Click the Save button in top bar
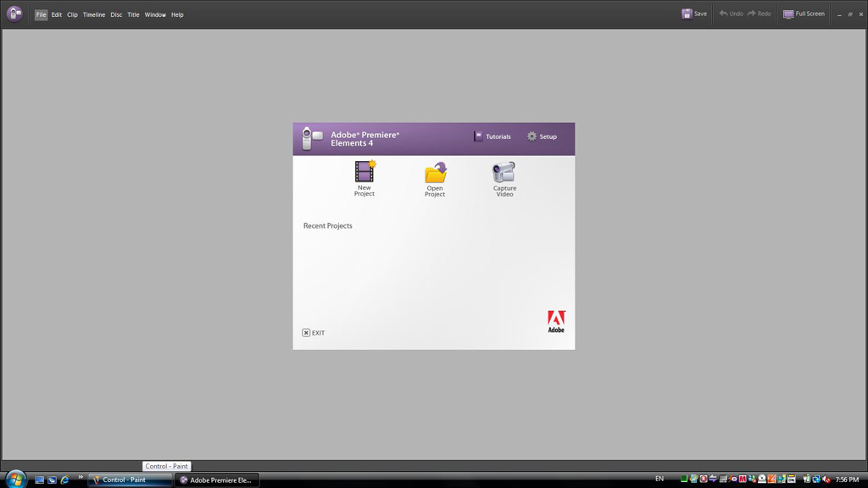 694,14
